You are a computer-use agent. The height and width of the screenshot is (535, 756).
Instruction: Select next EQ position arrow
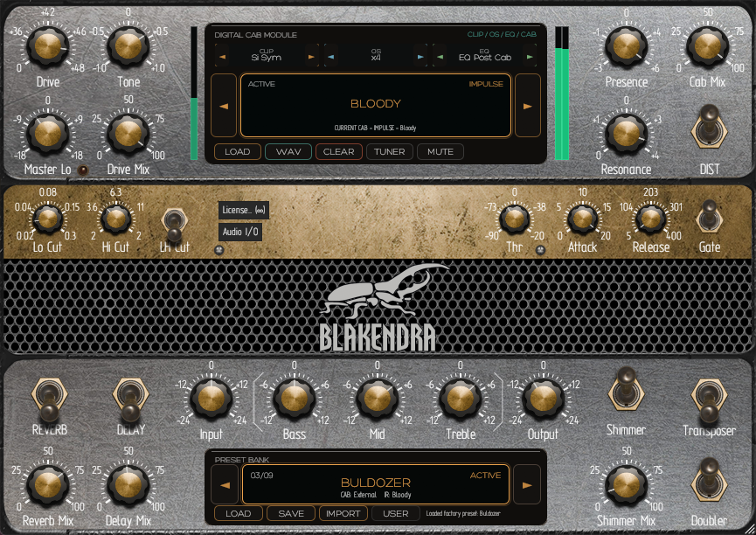(x=530, y=57)
